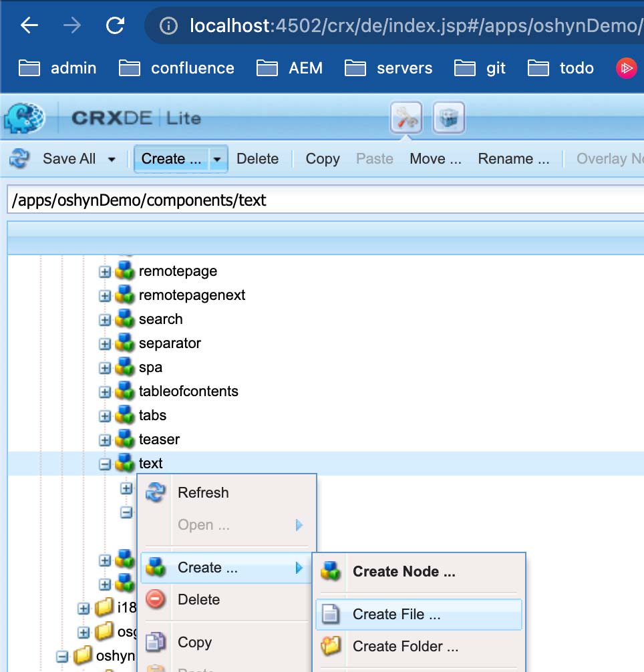Click the Create Folder icon in submenu
The width and height of the screenshot is (644, 672).
[x=332, y=646]
